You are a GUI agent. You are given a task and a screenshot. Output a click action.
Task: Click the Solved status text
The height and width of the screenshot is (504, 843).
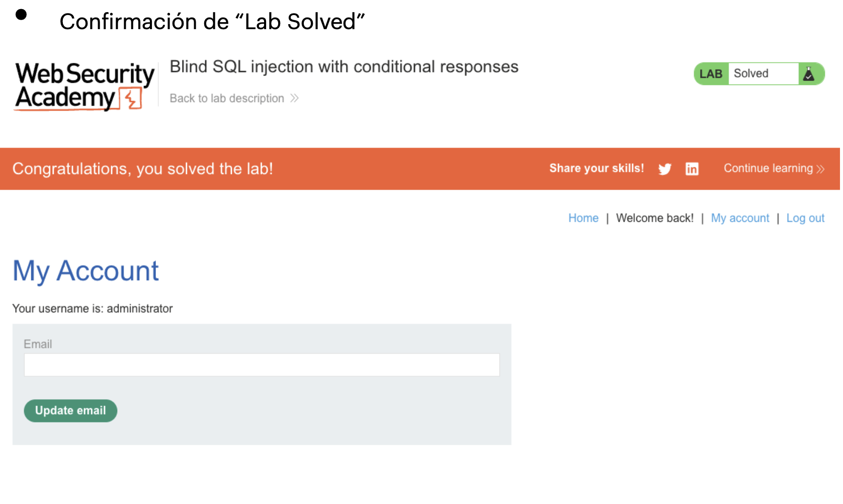click(751, 73)
